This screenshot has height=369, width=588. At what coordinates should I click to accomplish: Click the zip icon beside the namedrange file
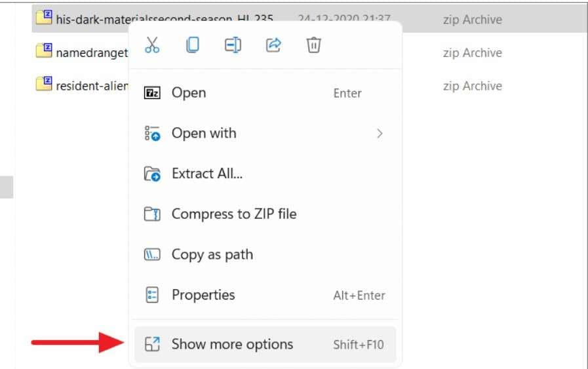44,51
